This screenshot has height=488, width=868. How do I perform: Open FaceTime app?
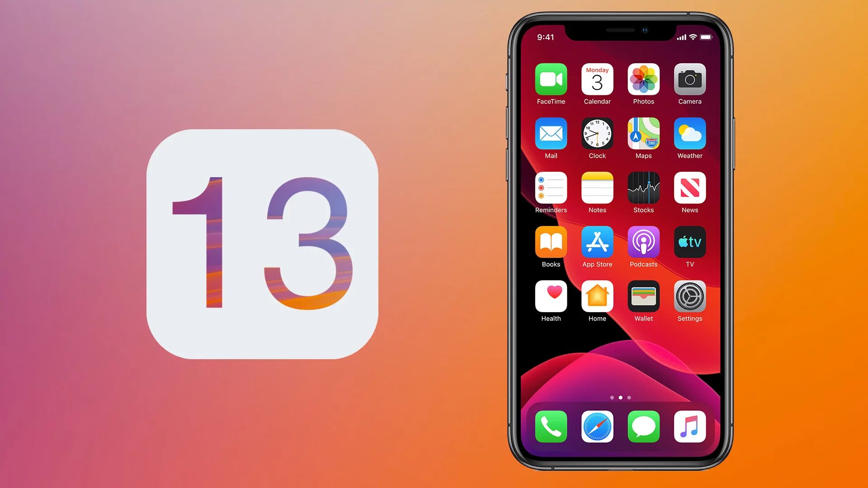[552, 80]
